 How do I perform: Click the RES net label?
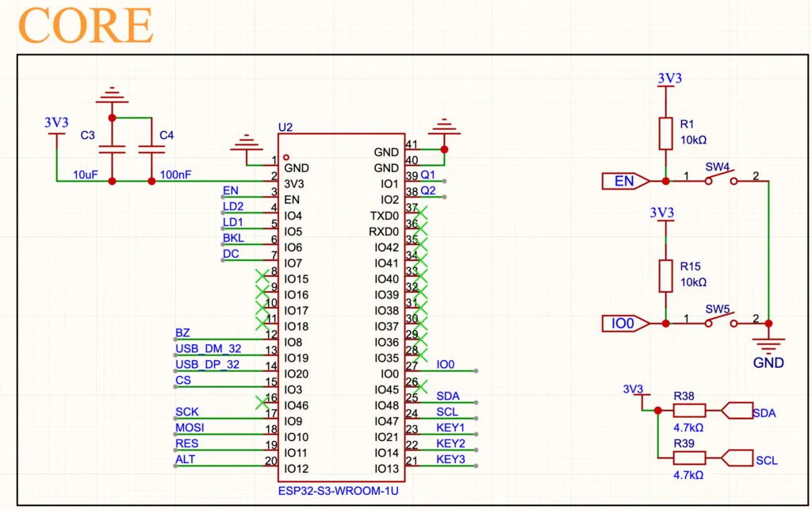[x=186, y=443]
